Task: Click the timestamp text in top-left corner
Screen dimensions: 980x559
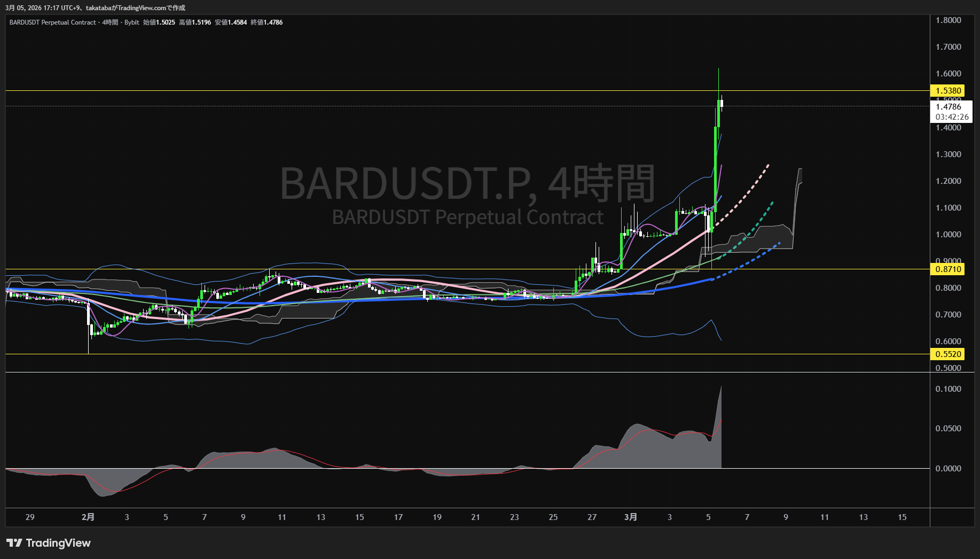Action: tap(95, 8)
